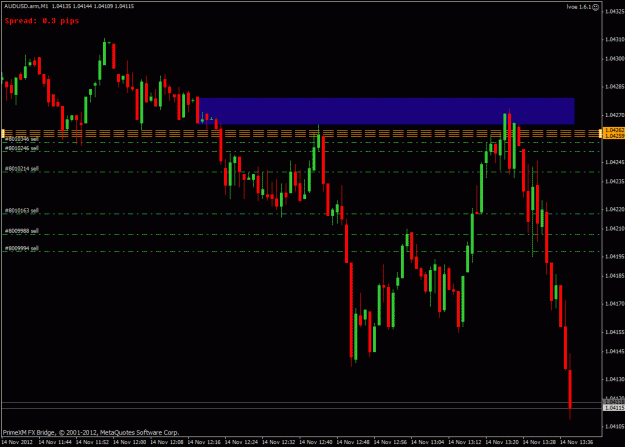Click the '14 Nov 12:00' time label
The width and height of the screenshot is (625, 447).
click(129, 442)
